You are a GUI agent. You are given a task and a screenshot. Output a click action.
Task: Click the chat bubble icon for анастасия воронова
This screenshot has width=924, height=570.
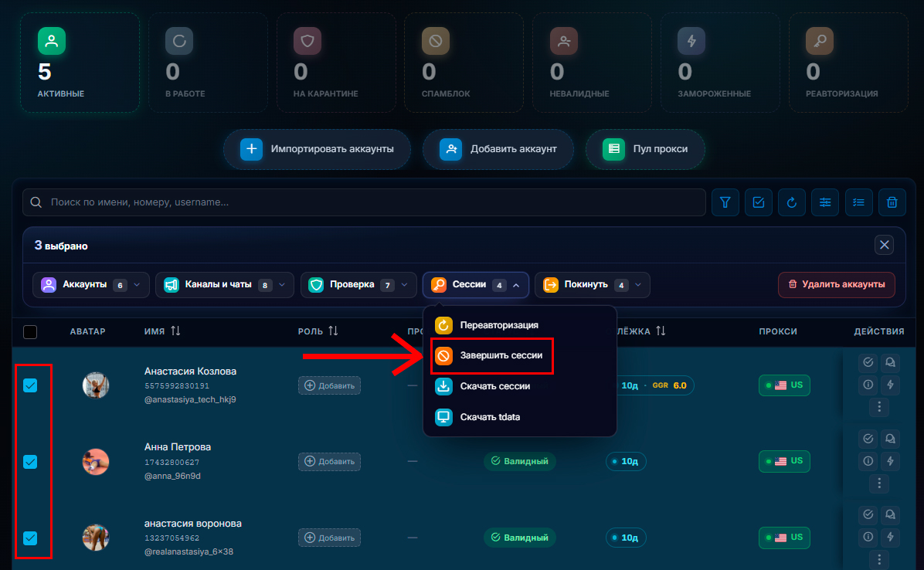coord(891,514)
